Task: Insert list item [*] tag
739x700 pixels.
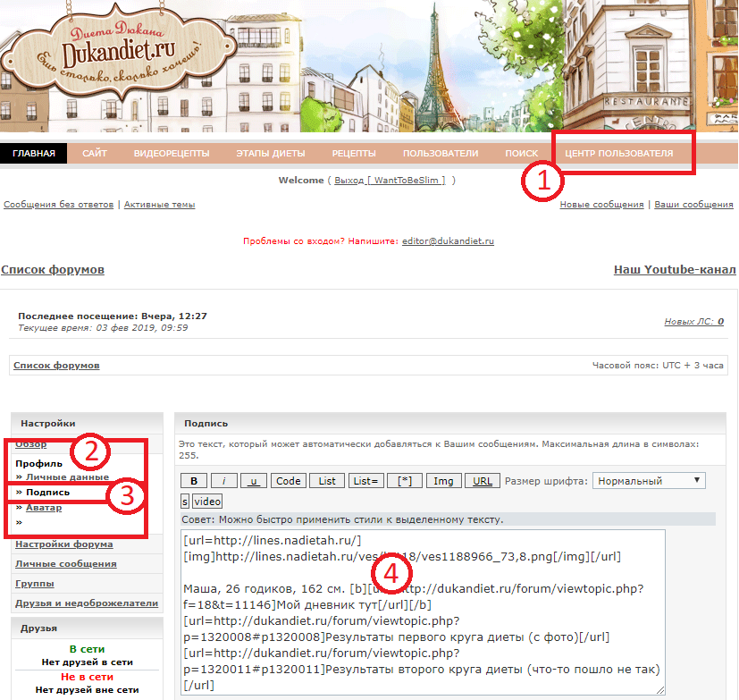Action: (x=405, y=481)
